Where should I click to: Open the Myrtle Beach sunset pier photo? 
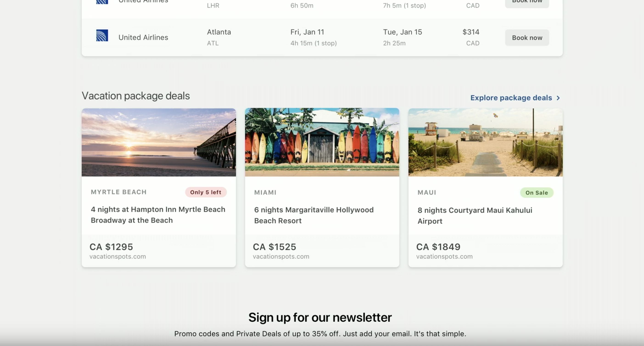[x=159, y=142]
